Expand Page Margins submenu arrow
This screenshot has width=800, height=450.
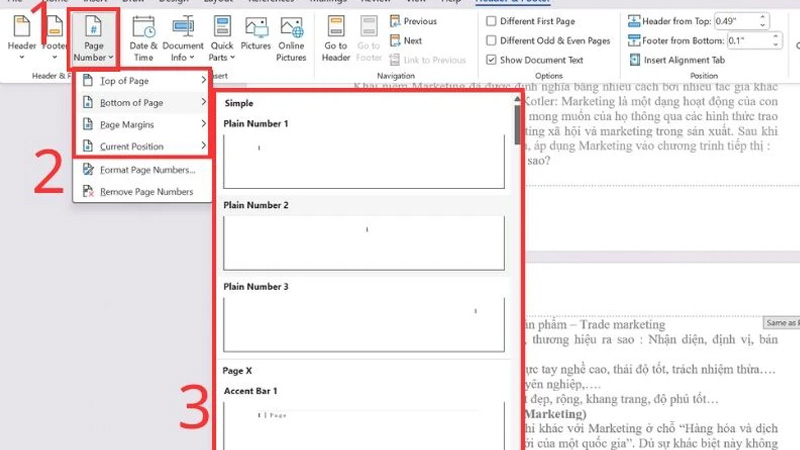203,124
